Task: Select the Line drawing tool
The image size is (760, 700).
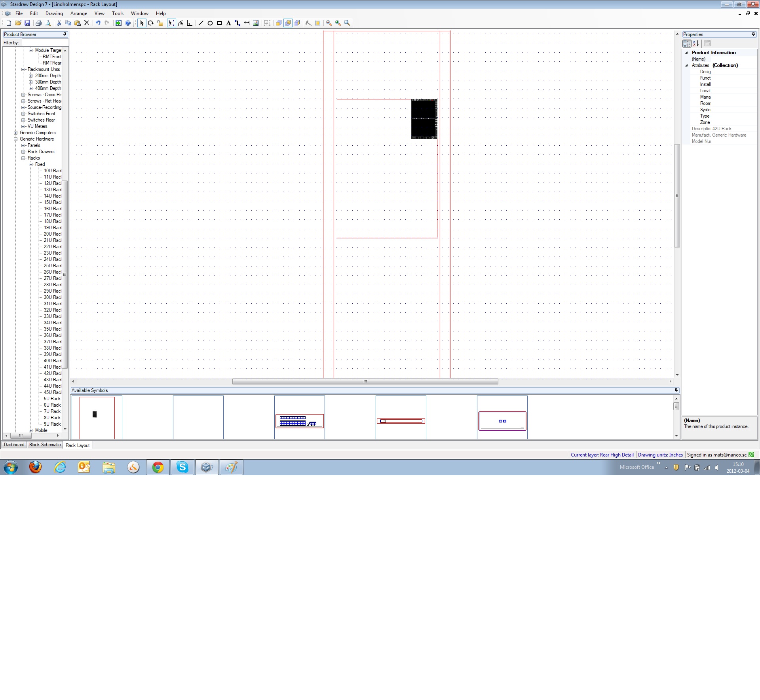Action: click(201, 23)
